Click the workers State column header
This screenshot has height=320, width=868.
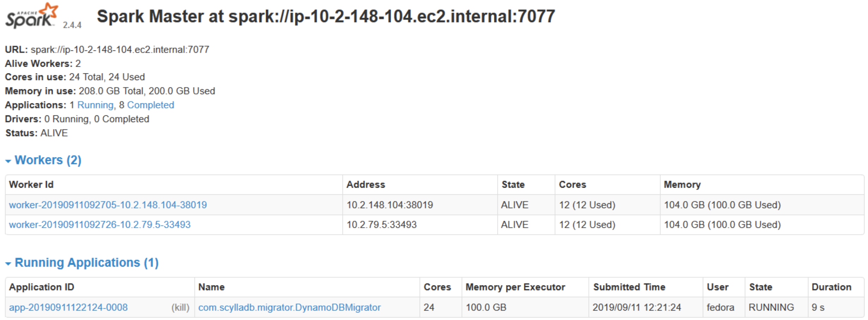[513, 185]
